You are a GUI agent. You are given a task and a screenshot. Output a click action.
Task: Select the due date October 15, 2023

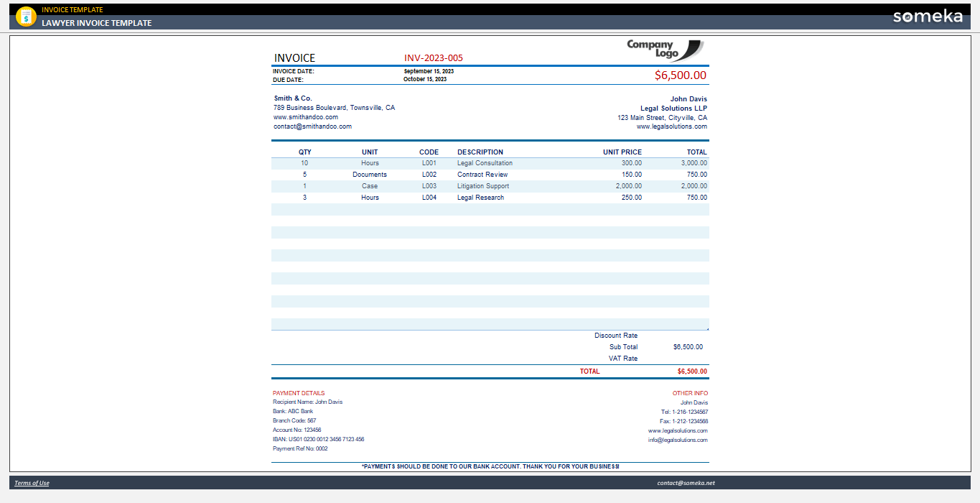tap(425, 79)
